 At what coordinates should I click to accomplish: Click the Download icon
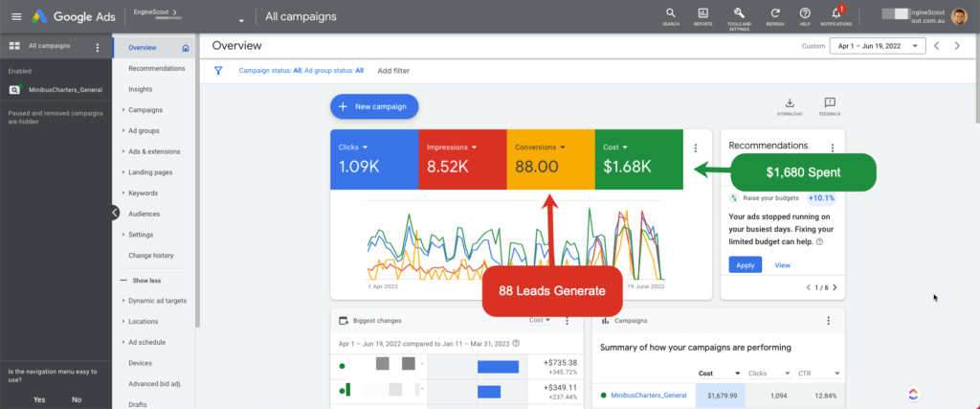coord(790,105)
